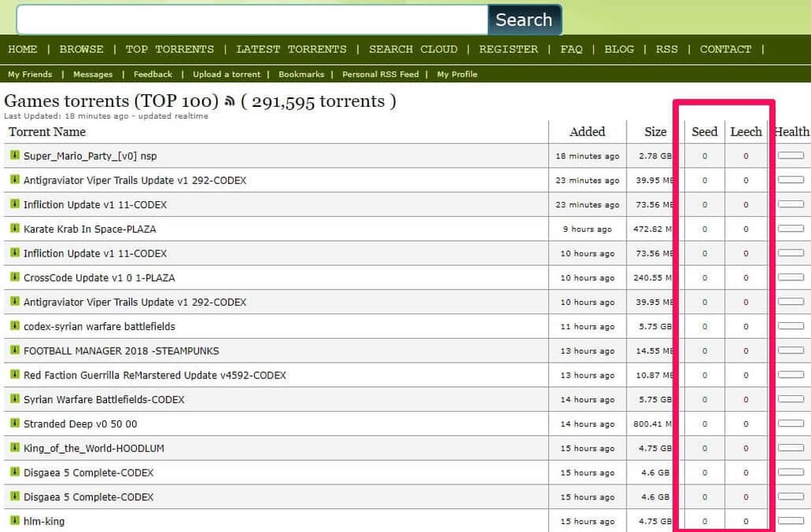Open FOOTBALL MANAGER 2018 -STEAMPUNKS torrent link
The image size is (811, 532).
(121, 351)
